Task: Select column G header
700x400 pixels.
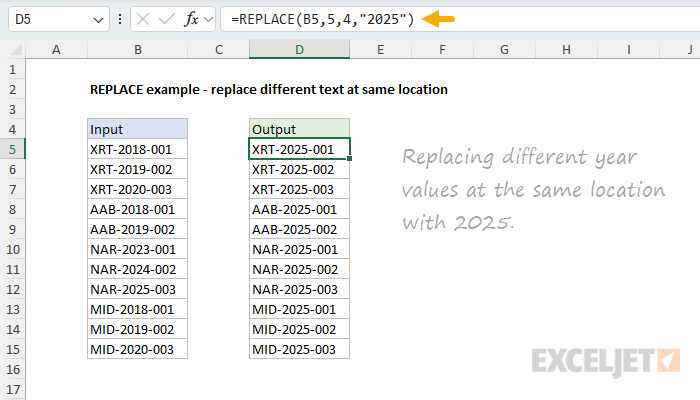Action: point(504,49)
